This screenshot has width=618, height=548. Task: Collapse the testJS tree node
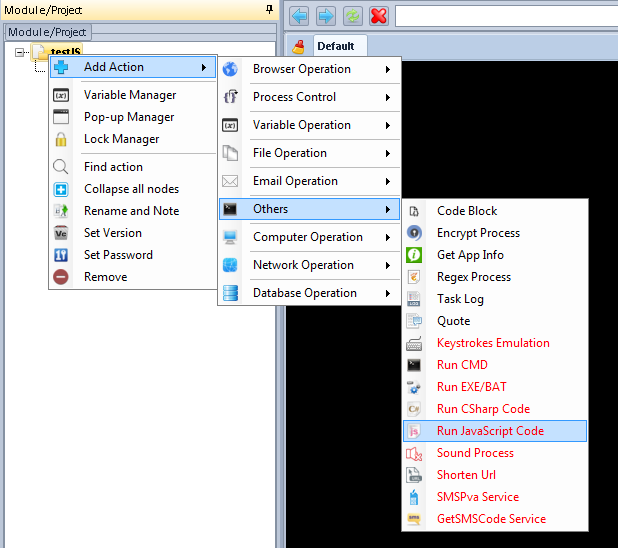[x=19, y=52]
